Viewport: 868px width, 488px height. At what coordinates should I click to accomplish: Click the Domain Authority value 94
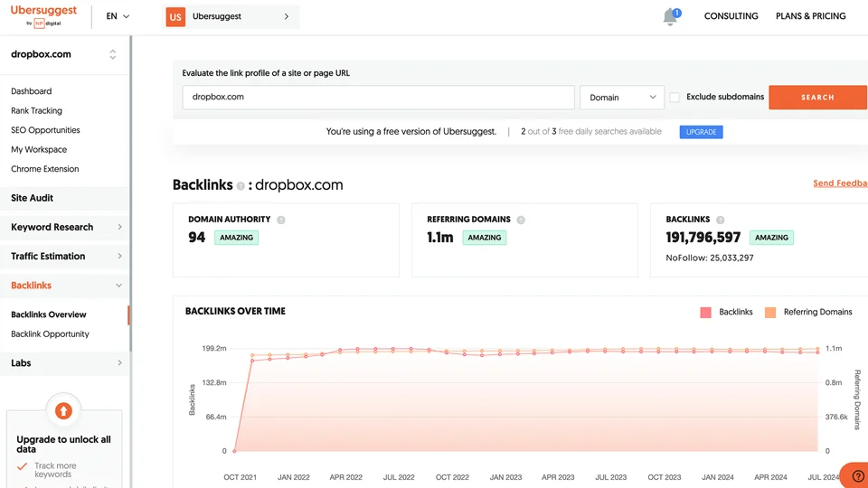(x=196, y=238)
